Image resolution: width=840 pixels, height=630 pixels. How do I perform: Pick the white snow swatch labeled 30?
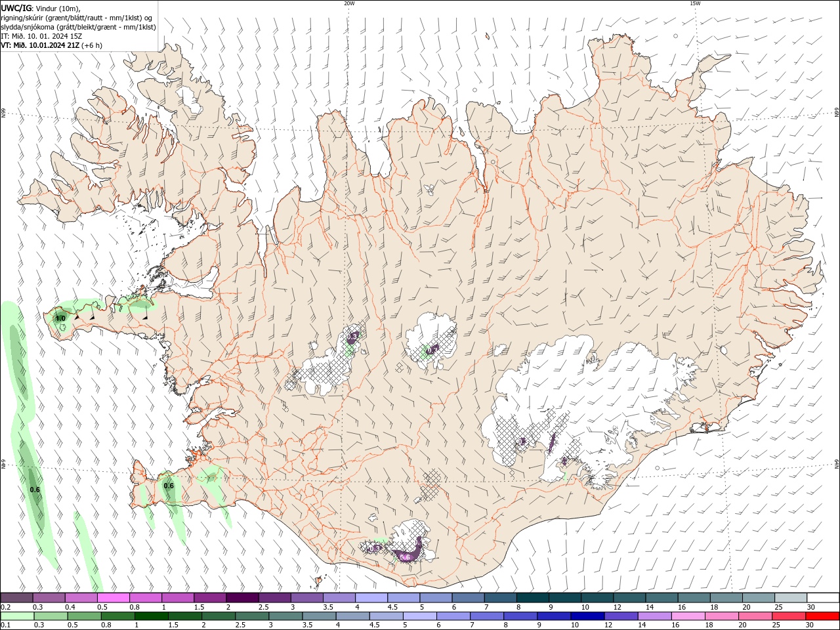(x=824, y=598)
